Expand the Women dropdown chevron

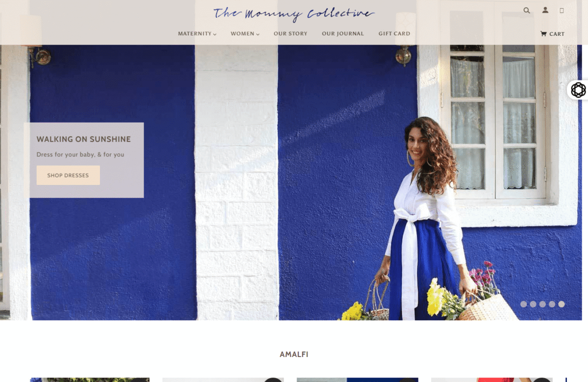tap(258, 34)
